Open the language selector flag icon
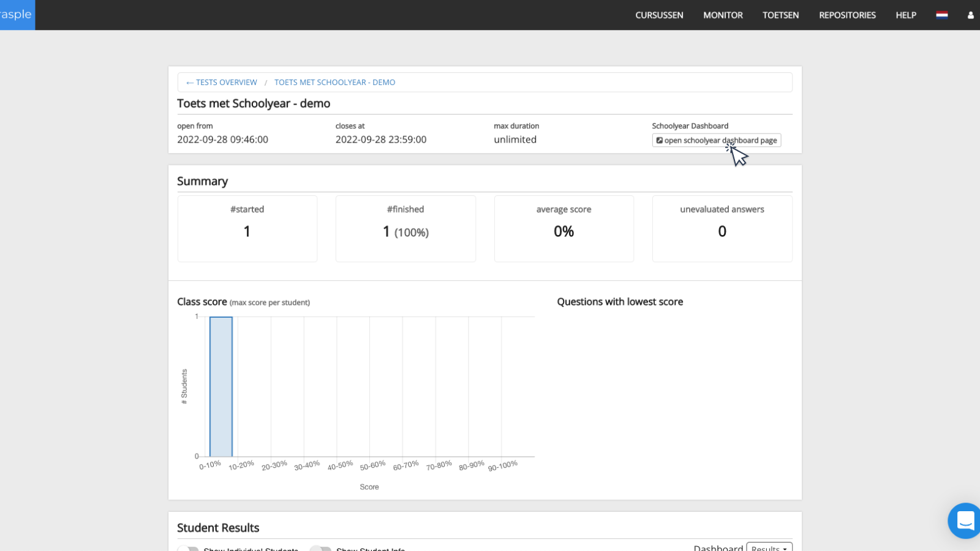Screen dimensions: 980x551 click(x=942, y=15)
